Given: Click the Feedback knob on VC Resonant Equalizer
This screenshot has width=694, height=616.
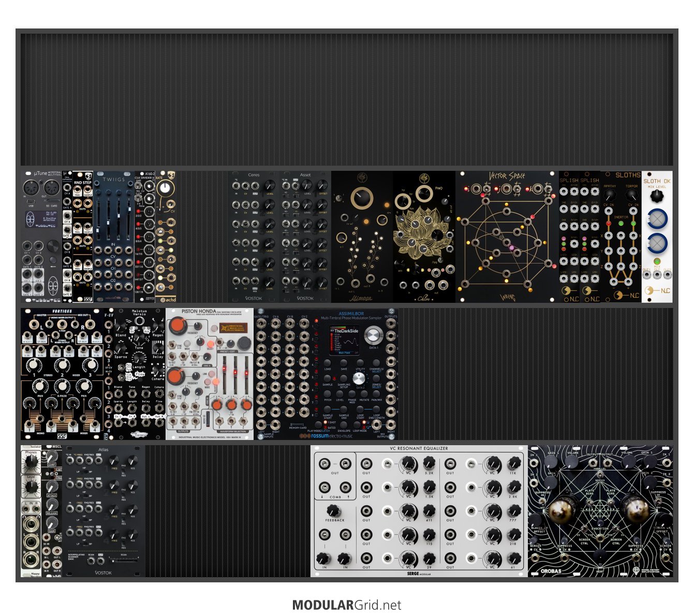Looking at the screenshot, I should pos(334,510).
